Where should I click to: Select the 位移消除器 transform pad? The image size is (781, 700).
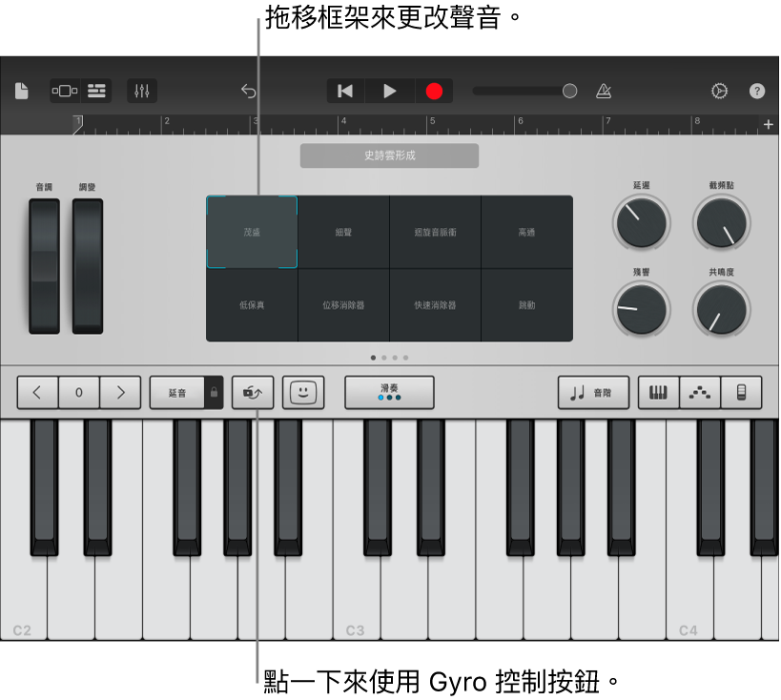[343, 305]
